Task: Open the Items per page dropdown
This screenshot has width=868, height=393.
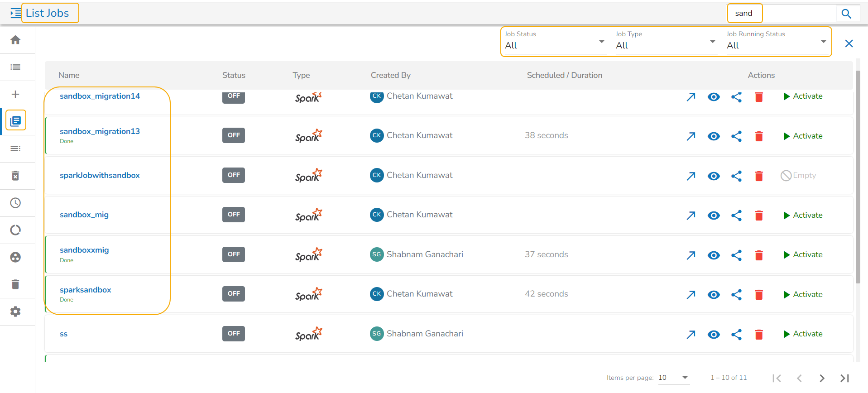Action: [673, 378]
